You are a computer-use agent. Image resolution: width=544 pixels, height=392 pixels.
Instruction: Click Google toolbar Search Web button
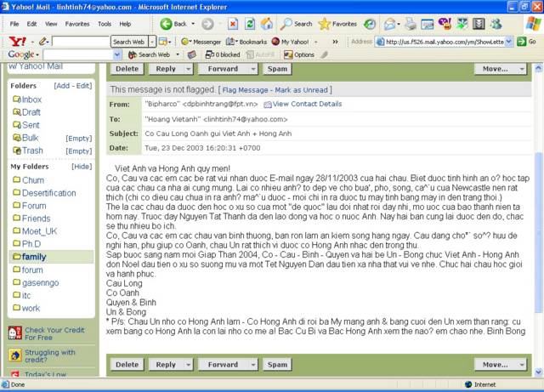150,54
